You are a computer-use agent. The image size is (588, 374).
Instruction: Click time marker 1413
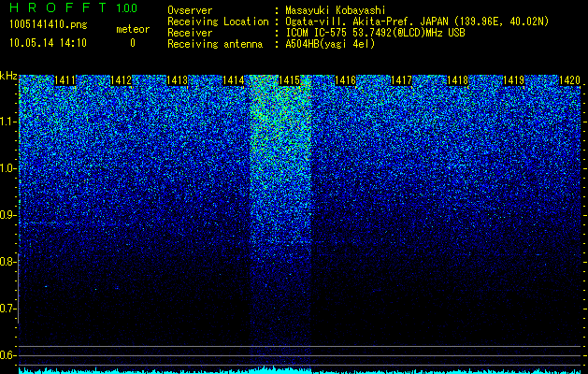point(178,80)
